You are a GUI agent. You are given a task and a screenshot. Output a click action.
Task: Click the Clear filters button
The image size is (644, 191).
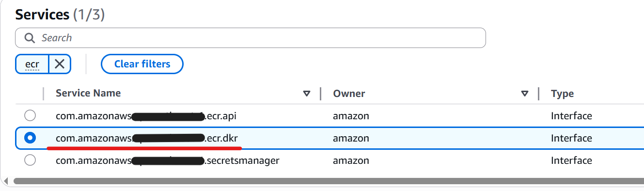pos(142,64)
